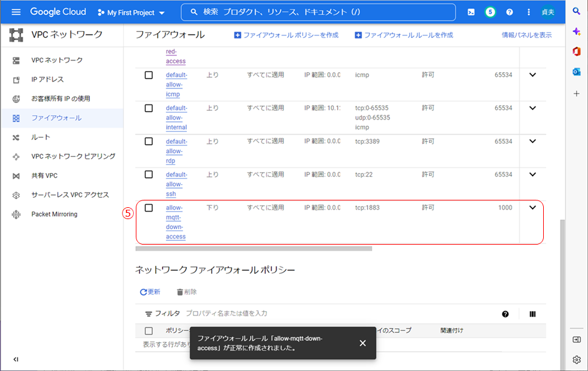Open the default-allow-internal rule link
This screenshot has width=588, height=371.
pos(176,118)
